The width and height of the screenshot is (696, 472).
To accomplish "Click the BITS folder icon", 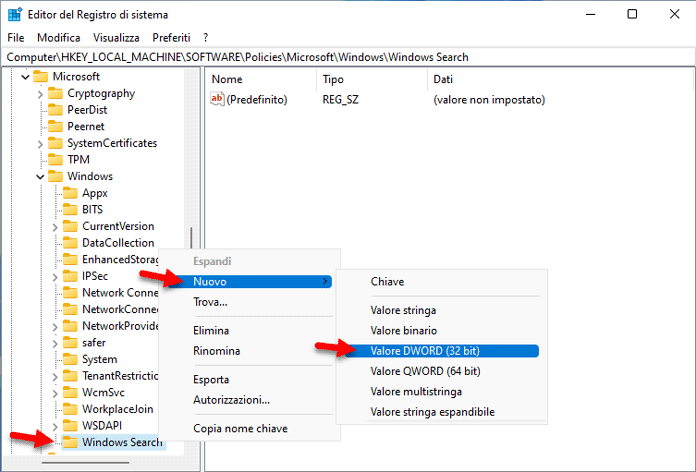I will 70,209.
